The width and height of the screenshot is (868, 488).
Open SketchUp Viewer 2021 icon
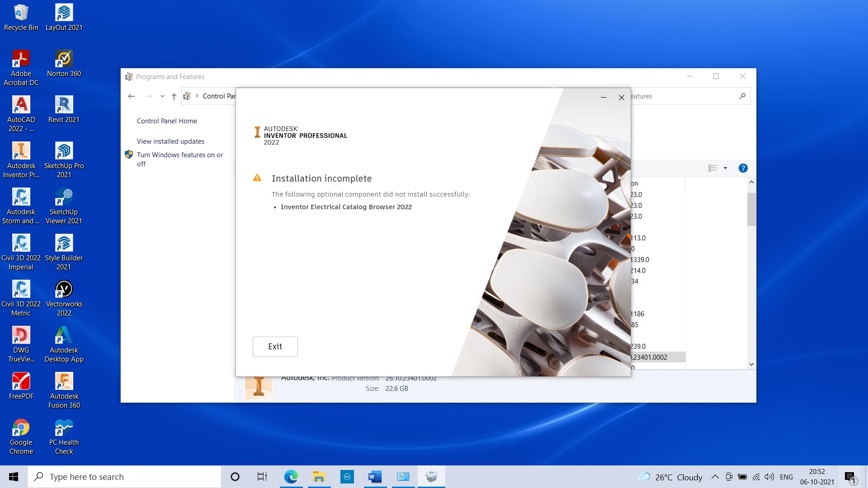(x=64, y=206)
